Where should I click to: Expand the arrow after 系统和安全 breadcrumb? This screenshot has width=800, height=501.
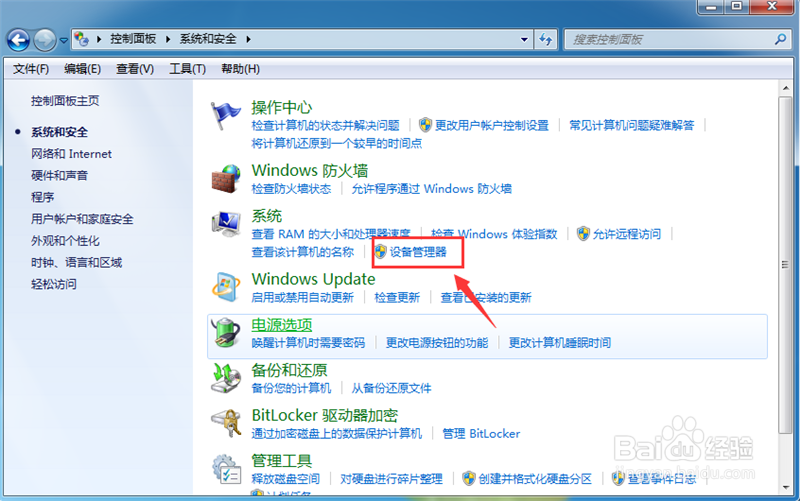(x=248, y=39)
